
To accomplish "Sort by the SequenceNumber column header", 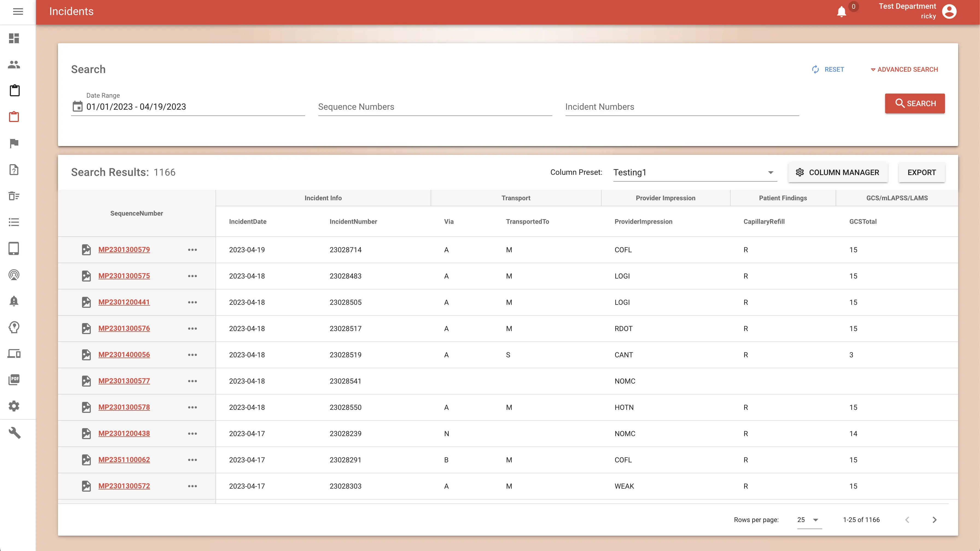I will [x=136, y=213].
